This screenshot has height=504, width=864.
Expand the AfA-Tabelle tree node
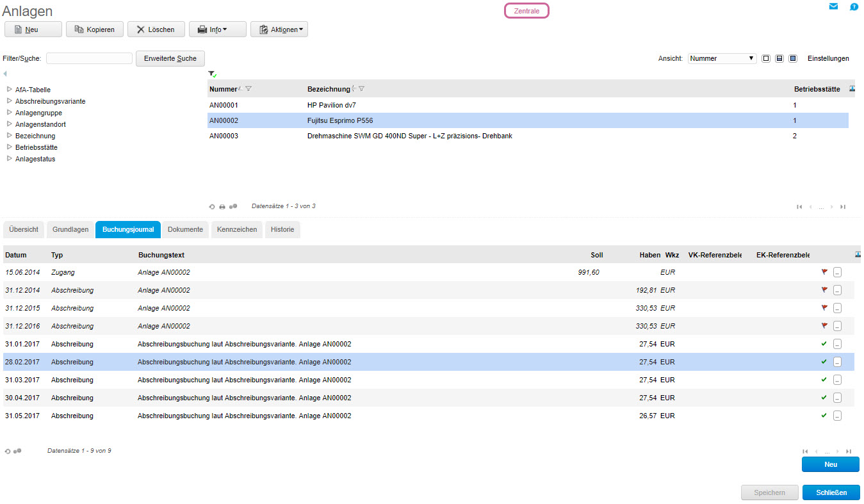tap(10, 90)
